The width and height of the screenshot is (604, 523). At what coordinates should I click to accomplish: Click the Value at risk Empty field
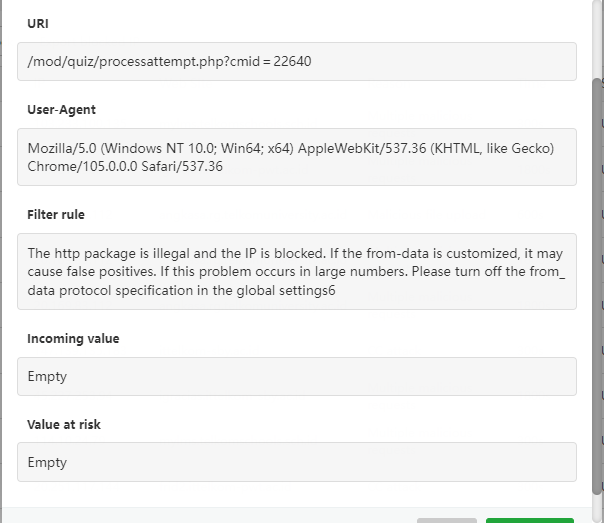coord(297,462)
